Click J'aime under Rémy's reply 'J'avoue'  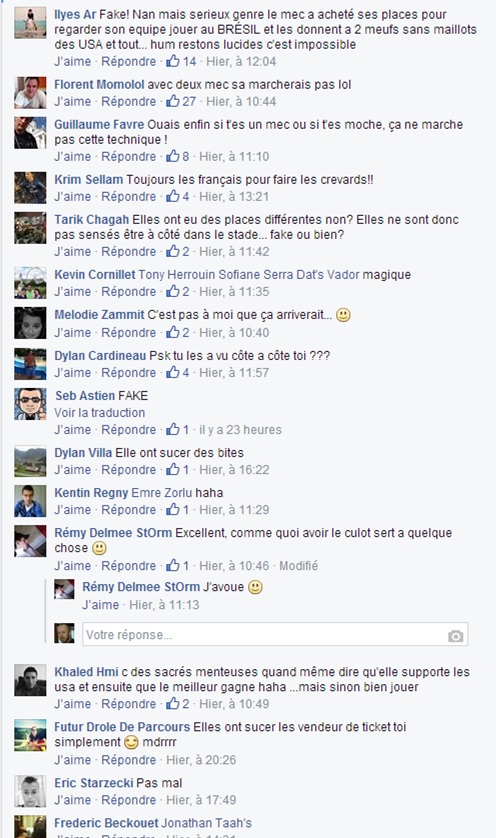pos(100,604)
